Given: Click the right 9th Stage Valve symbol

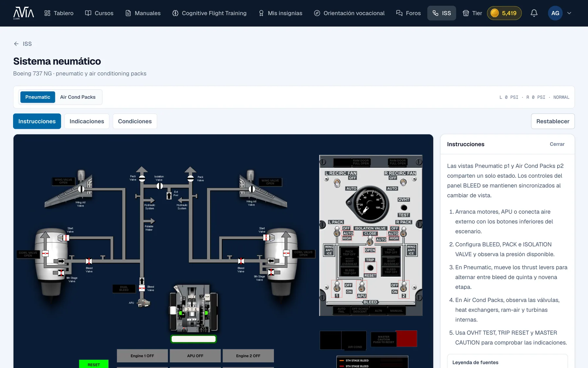Looking at the screenshot, I should tap(271, 272).
